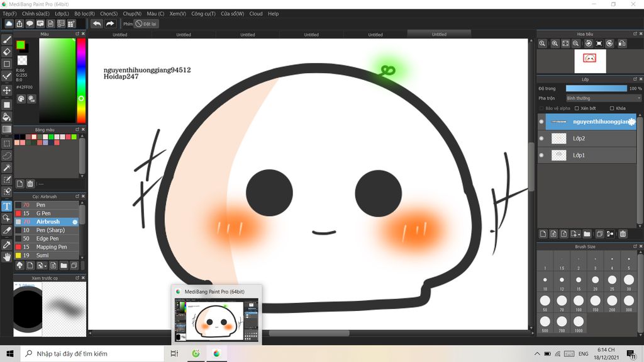Image resolution: width=644 pixels, height=362 pixels.
Task: Select the Mapping Pen brush
Action: pos(47,247)
